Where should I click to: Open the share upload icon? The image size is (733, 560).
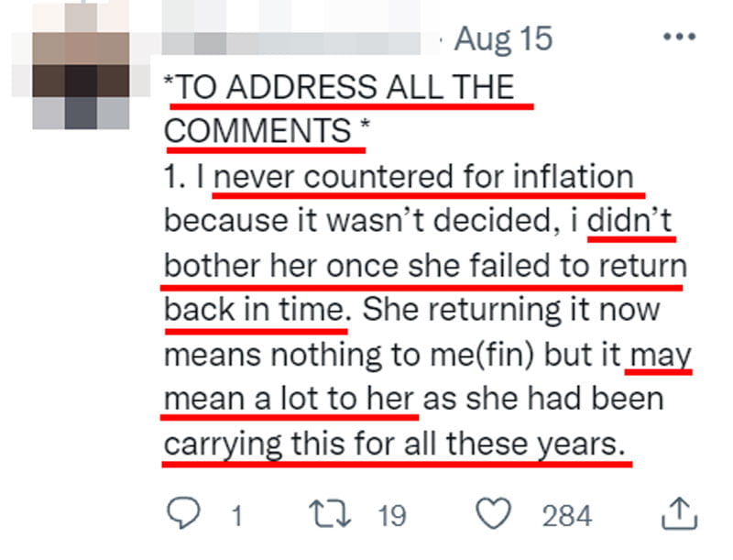679,514
